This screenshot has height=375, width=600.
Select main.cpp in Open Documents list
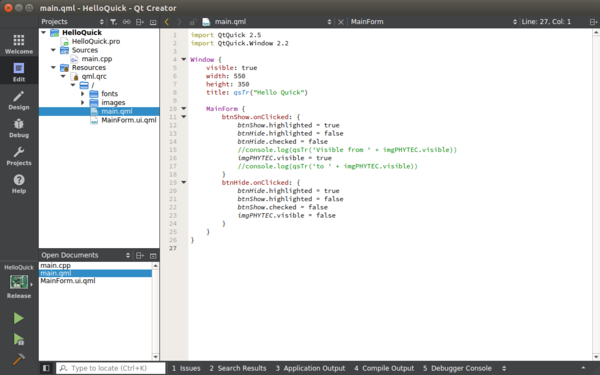[55, 266]
